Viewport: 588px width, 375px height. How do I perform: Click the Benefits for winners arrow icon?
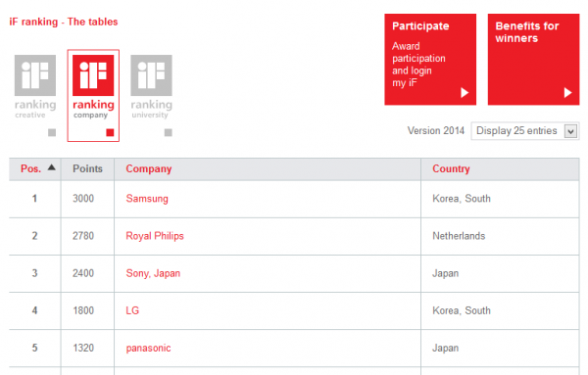568,93
